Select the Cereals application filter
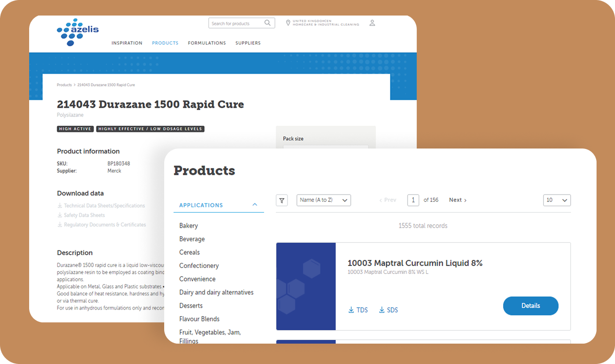 (x=189, y=252)
